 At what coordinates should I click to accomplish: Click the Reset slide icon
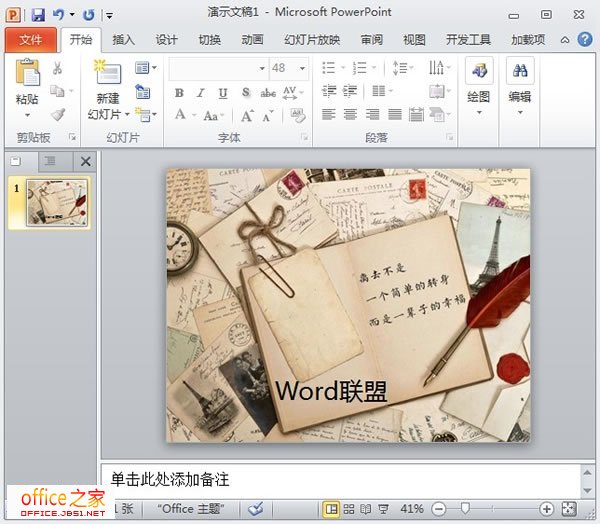coord(143,92)
